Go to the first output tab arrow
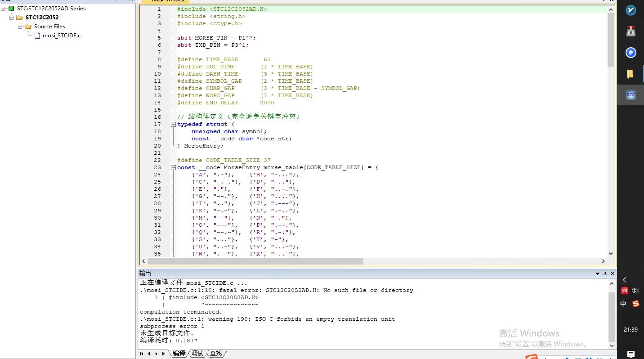The image size is (644, 359). coord(142,354)
